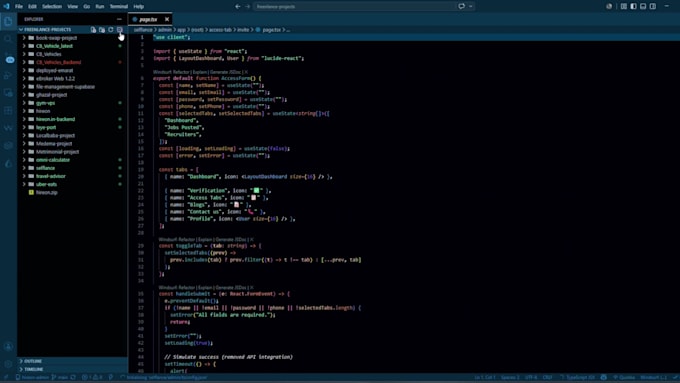Image resolution: width=680 pixels, height=383 pixels.
Task: Click New File icon in explorer header
Action: coord(93,29)
